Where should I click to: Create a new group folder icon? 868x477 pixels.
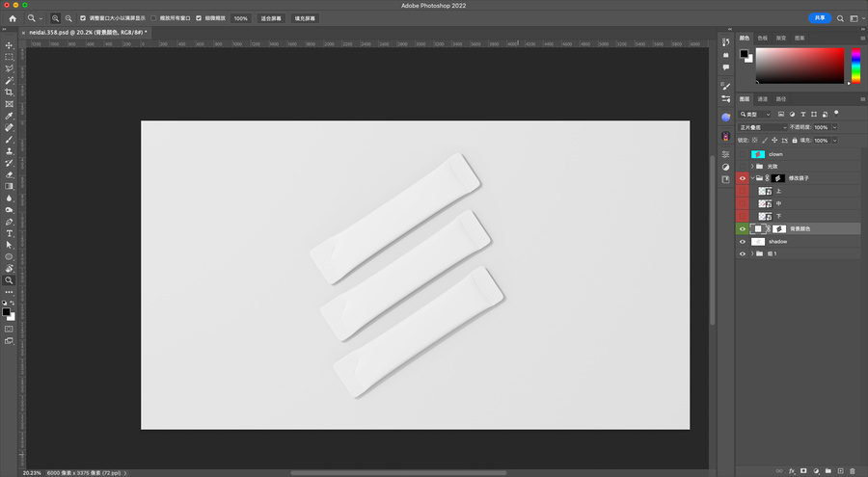pos(828,471)
